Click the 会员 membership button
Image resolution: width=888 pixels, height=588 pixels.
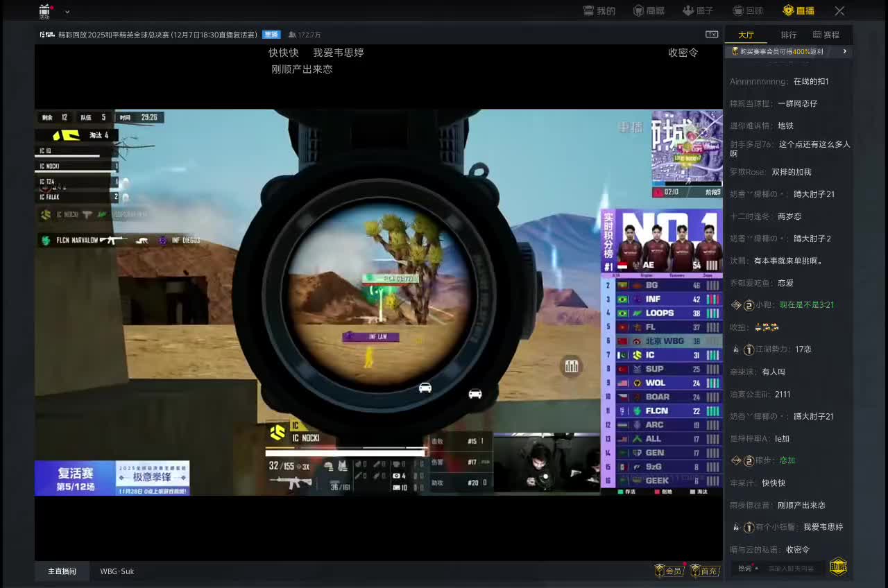[x=669, y=571]
